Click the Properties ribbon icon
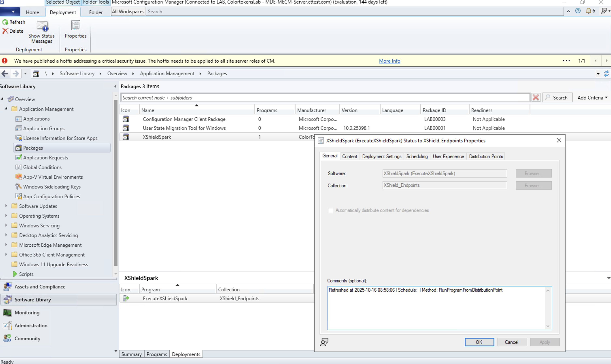 click(x=75, y=25)
